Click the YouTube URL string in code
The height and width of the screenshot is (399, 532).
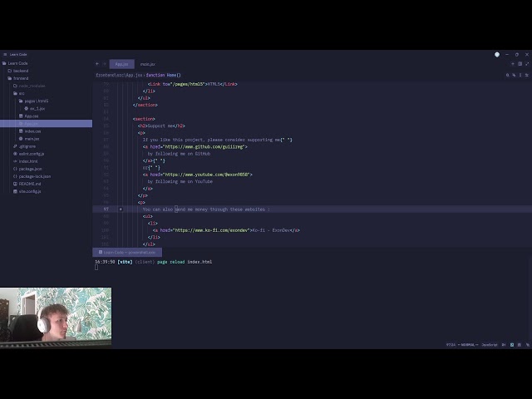click(x=206, y=175)
